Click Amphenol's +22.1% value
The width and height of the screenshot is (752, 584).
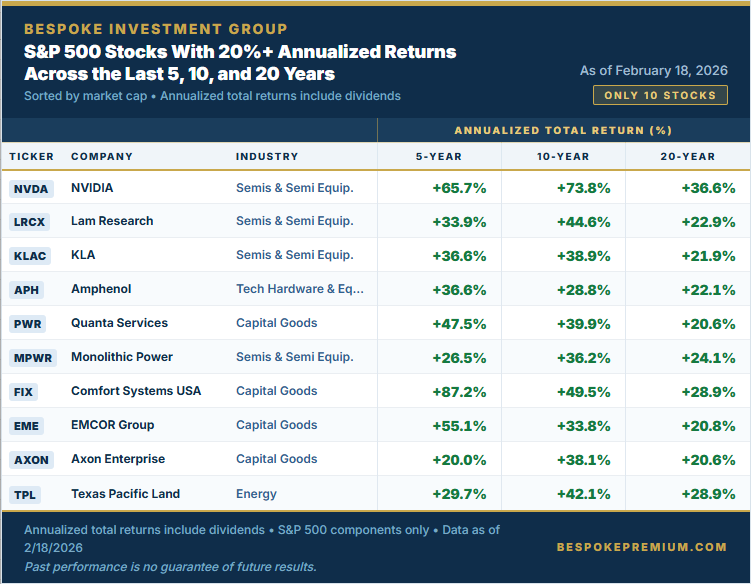pyautogui.click(x=708, y=290)
